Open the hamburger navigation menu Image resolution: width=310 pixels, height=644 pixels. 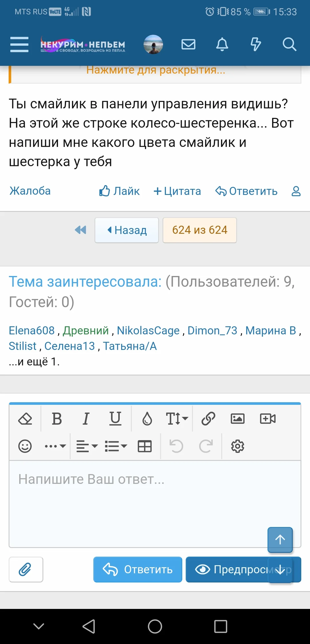coord(19,45)
